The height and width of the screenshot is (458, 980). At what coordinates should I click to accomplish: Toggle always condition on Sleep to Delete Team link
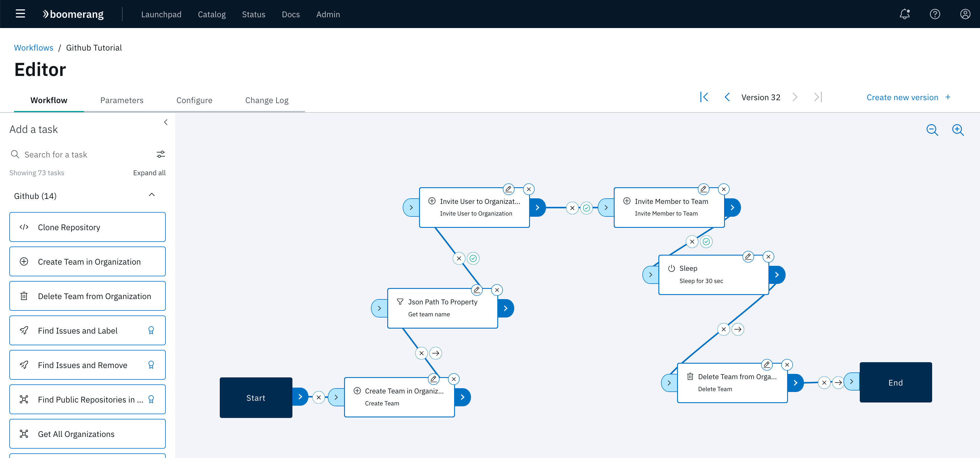(x=738, y=329)
